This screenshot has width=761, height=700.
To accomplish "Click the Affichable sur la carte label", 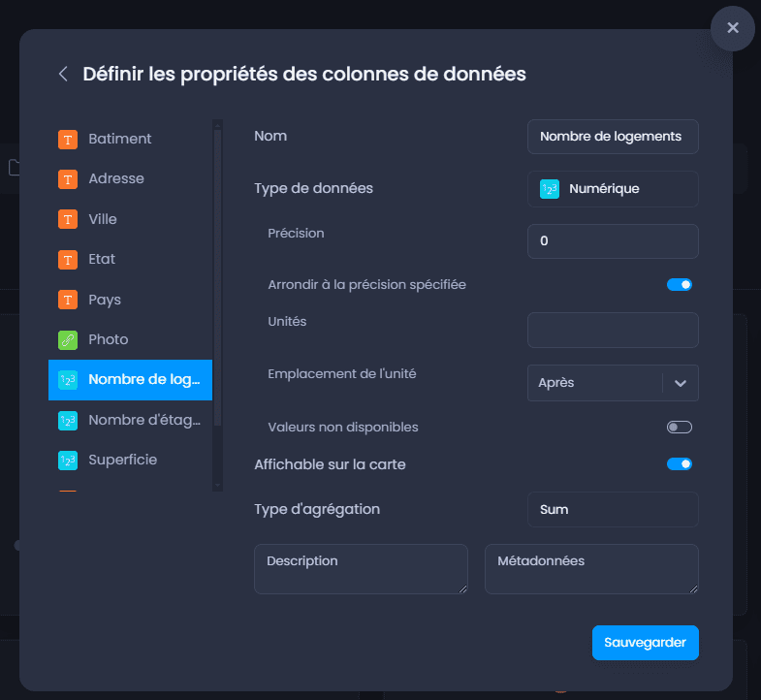I will click(330, 464).
